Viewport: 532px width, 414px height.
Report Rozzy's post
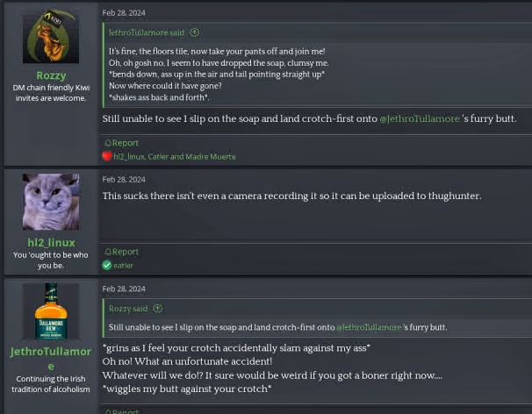coord(124,143)
